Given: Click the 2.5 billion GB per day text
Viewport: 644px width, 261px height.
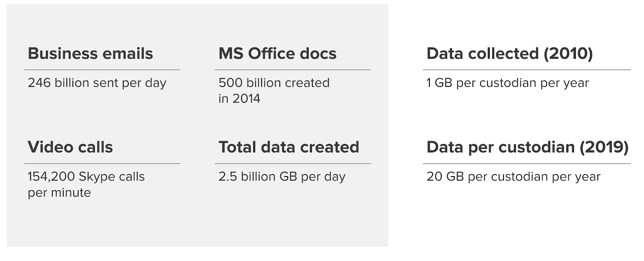Looking at the screenshot, I should [x=282, y=177].
